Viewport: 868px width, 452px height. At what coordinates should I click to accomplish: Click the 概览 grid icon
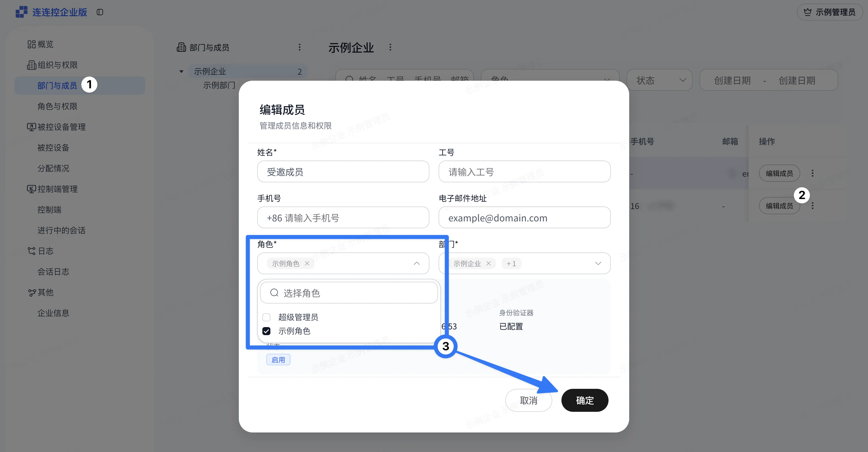click(31, 44)
